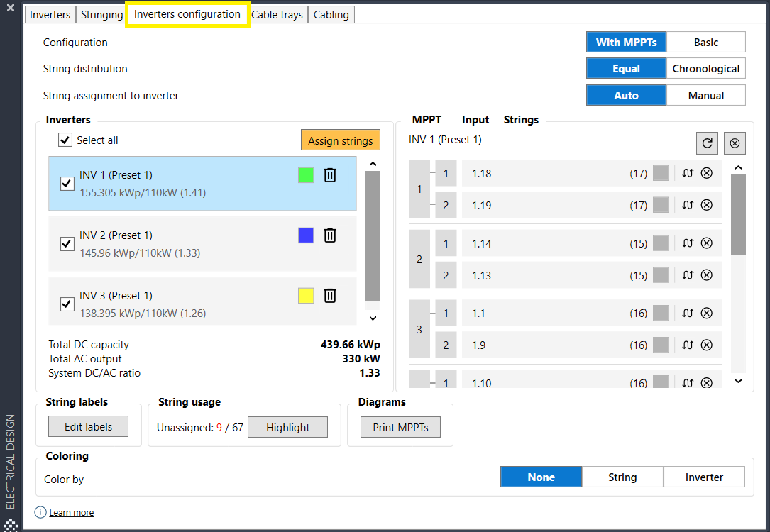Highlight the unassigned strings
The height and width of the screenshot is (532, 770).
click(287, 427)
